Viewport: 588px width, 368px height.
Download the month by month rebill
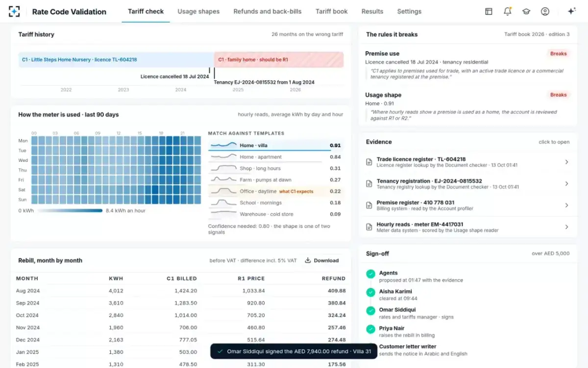[x=322, y=261]
